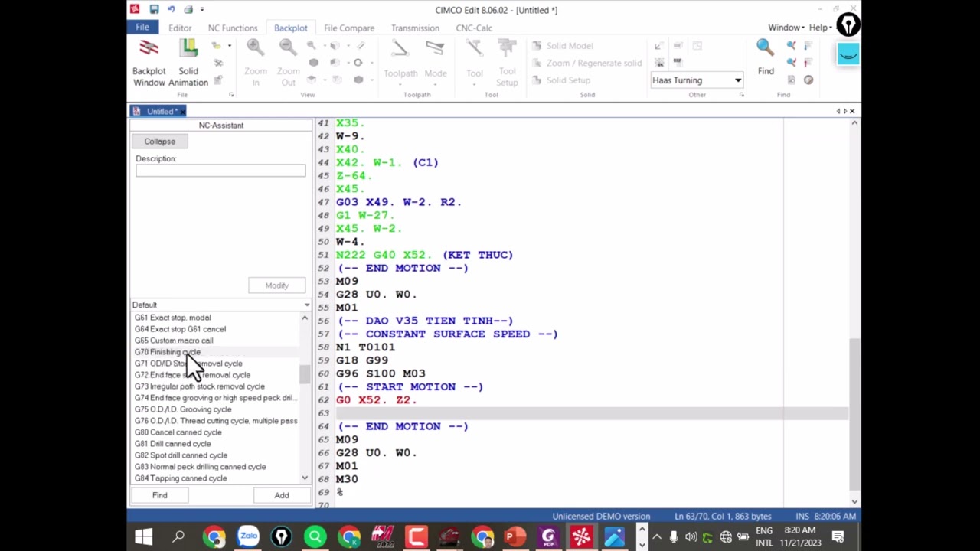Click the Undo arrow in title bar

click(x=171, y=9)
